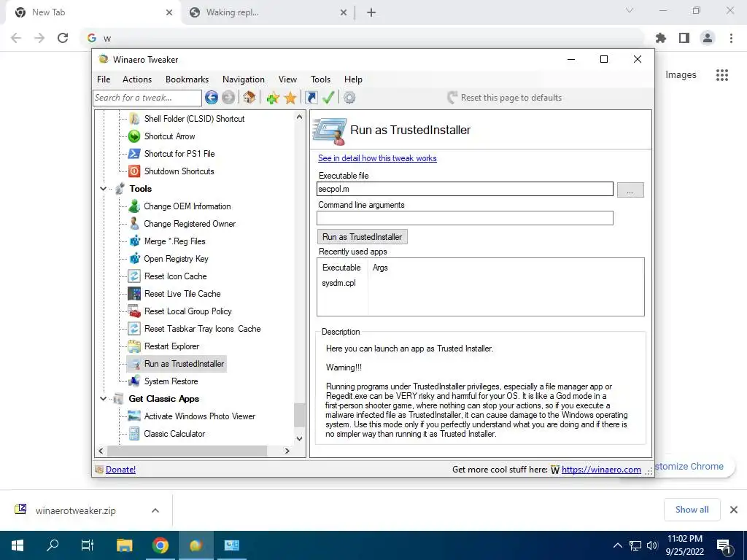
Task: Open File Explorer from the taskbar
Action: tap(124, 545)
